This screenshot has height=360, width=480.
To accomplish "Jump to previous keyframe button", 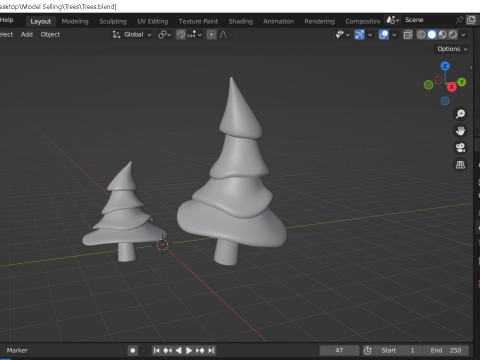I will click(x=167, y=350).
